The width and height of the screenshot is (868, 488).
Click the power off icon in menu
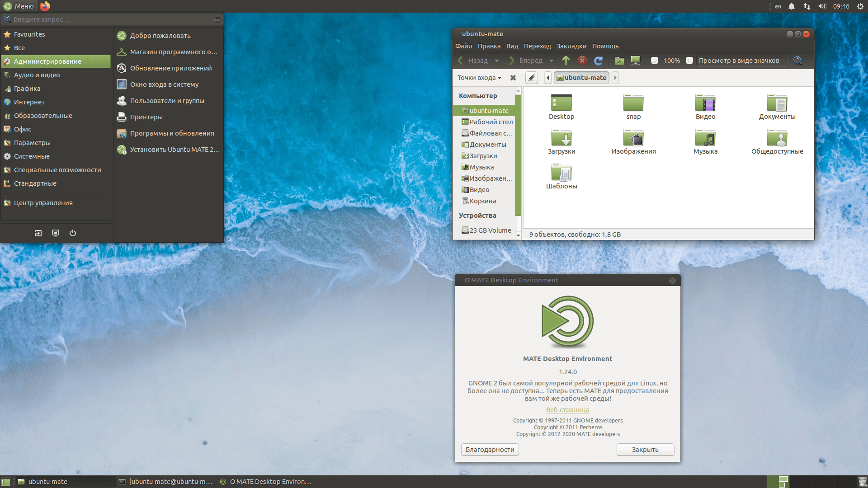[73, 233]
